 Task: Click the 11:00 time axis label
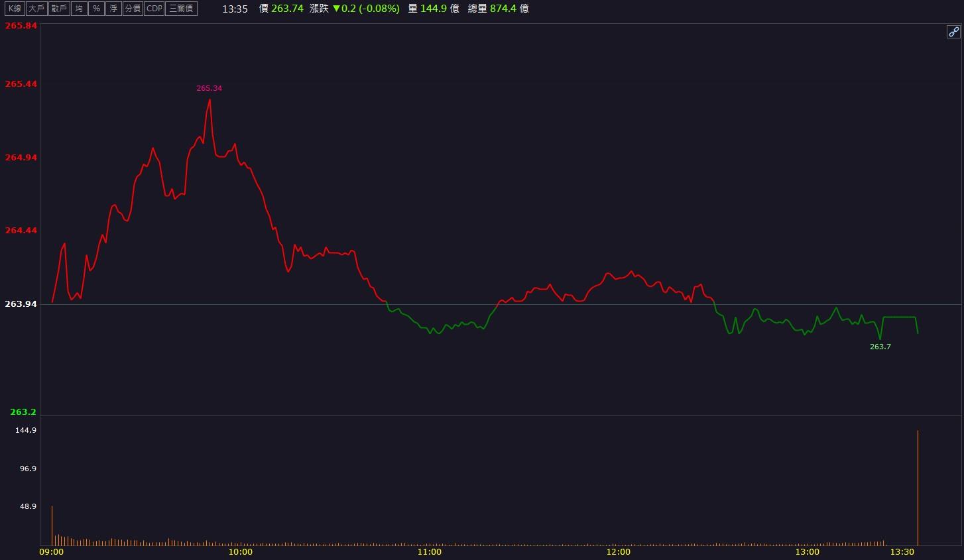pos(429,551)
